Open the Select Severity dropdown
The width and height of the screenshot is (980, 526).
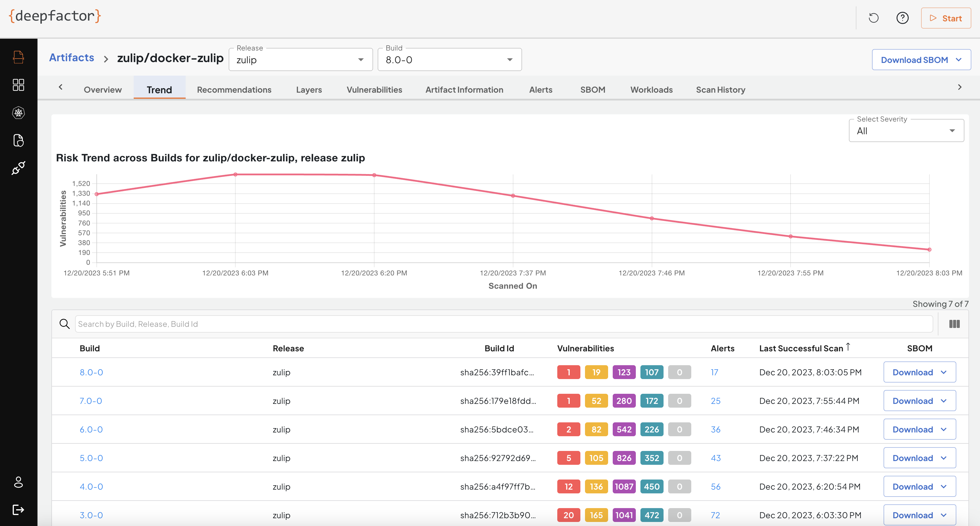[906, 131]
